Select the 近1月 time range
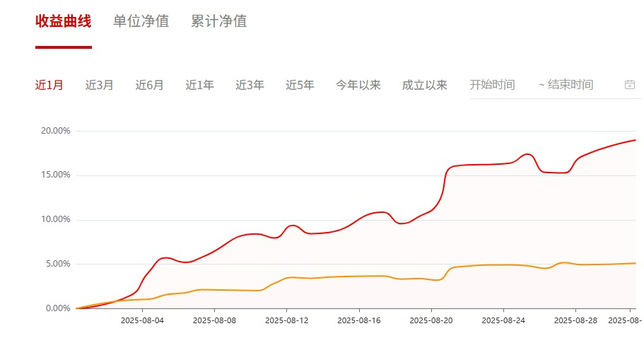The height and width of the screenshot is (343, 644). [x=49, y=85]
